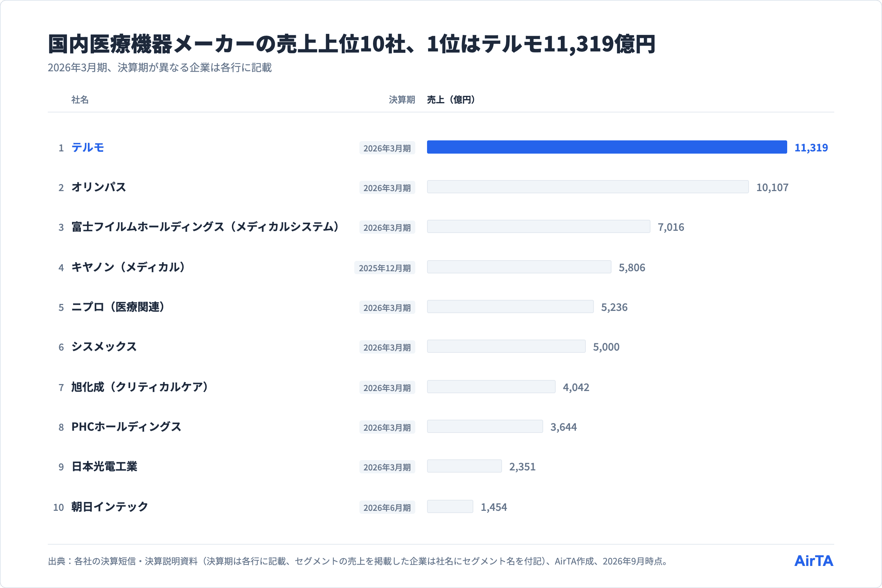Screen dimensions: 882x588
Task: Click the value 7,016
Action: [671, 227]
